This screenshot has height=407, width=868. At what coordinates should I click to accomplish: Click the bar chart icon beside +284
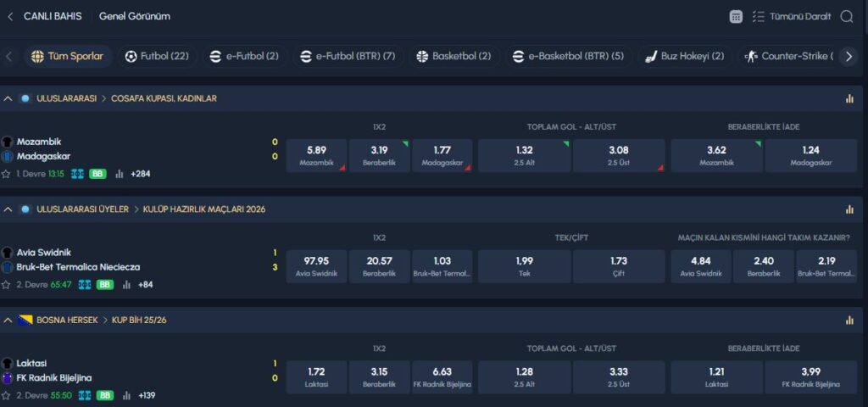[x=119, y=174]
